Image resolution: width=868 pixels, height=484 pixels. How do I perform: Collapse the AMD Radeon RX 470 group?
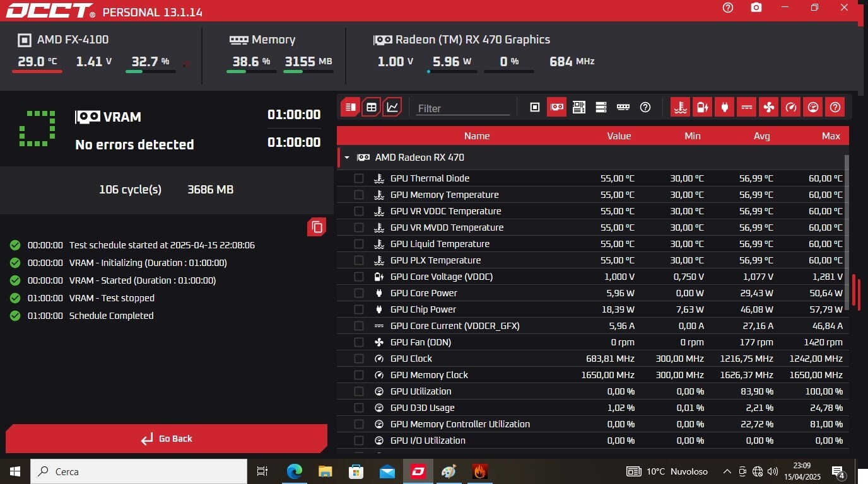pos(346,158)
